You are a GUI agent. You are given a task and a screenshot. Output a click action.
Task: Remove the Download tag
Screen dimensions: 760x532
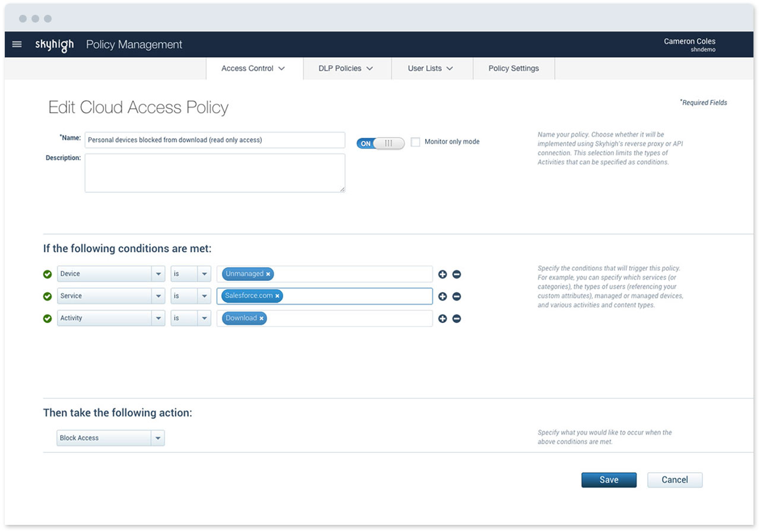[261, 318]
